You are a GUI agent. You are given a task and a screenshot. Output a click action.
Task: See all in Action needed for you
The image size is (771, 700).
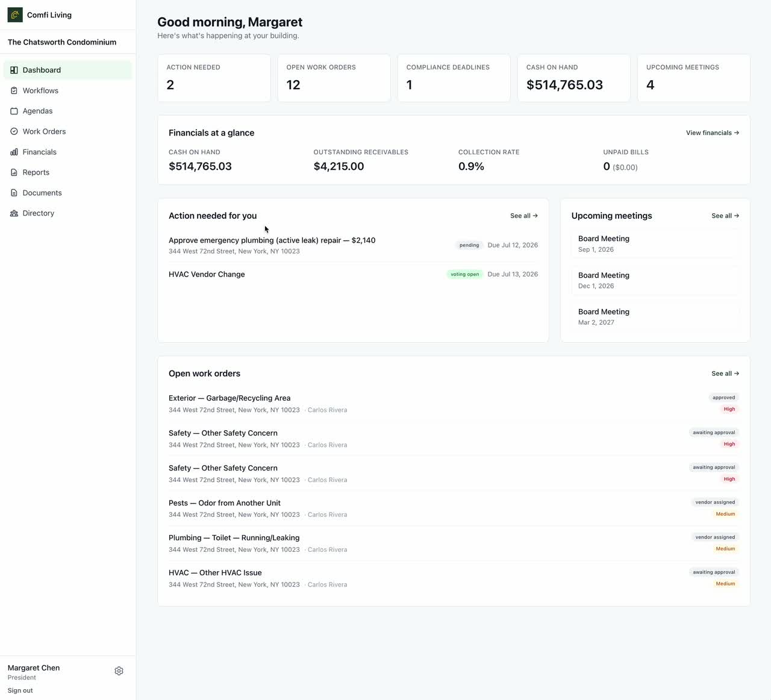click(x=523, y=216)
